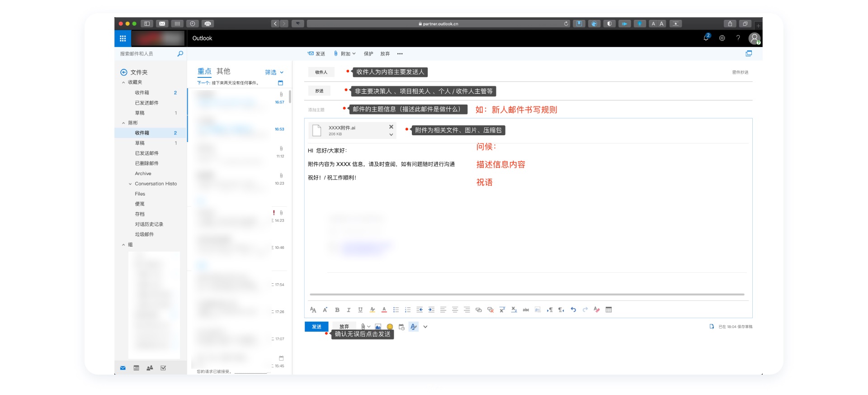Viewport: 868px width, 395px height.
Task: Switch to the people view
Action: click(x=150, y=368)
